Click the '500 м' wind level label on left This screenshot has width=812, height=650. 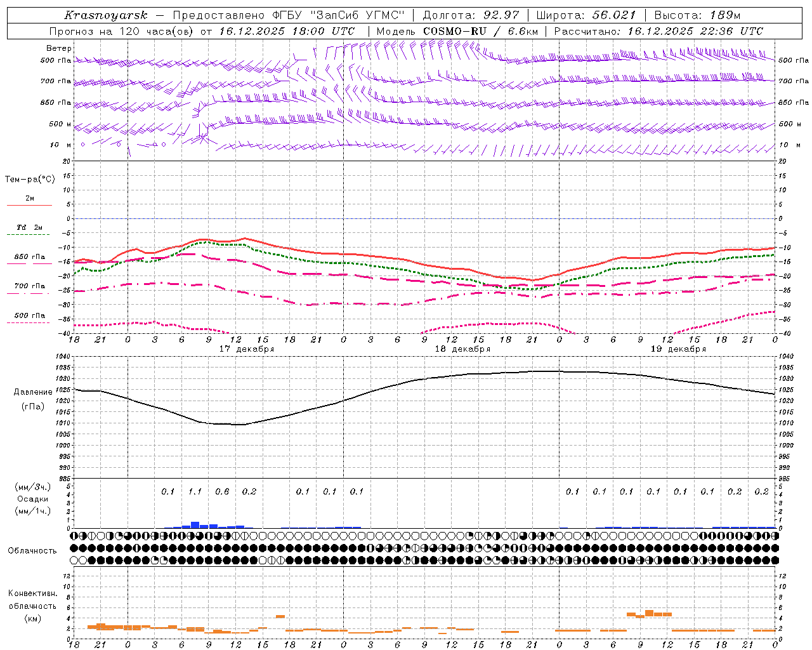click(x=60, y=124)
